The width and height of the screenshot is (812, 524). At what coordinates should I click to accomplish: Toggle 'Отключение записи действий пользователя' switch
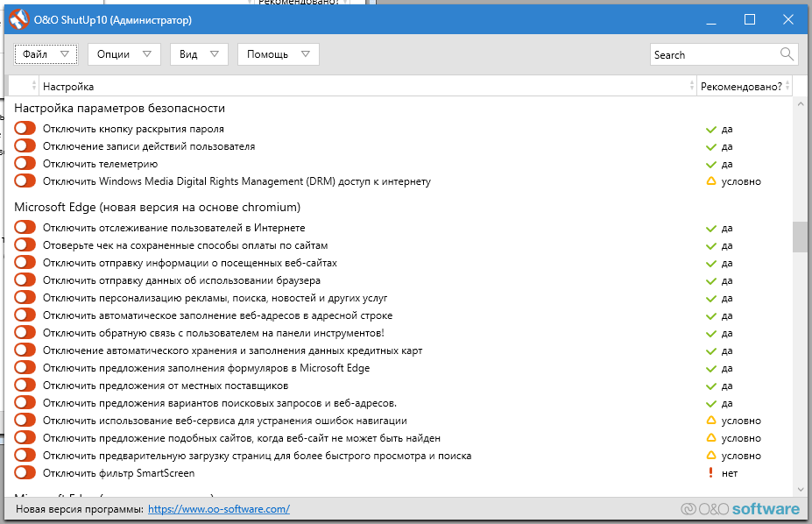[x=25, y=146]
